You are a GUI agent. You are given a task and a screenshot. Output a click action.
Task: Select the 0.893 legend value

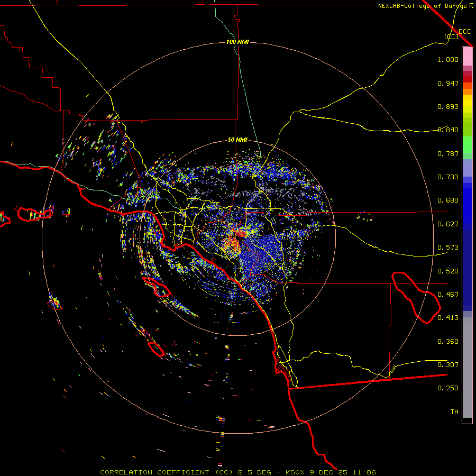click(448, 106)
